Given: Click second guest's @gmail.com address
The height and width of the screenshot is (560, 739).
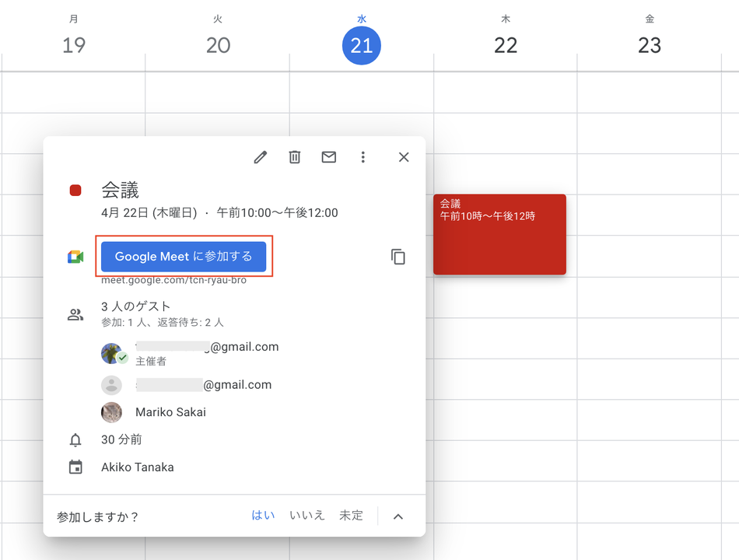Looking at the screenshot, I should (x=204, y=385).
